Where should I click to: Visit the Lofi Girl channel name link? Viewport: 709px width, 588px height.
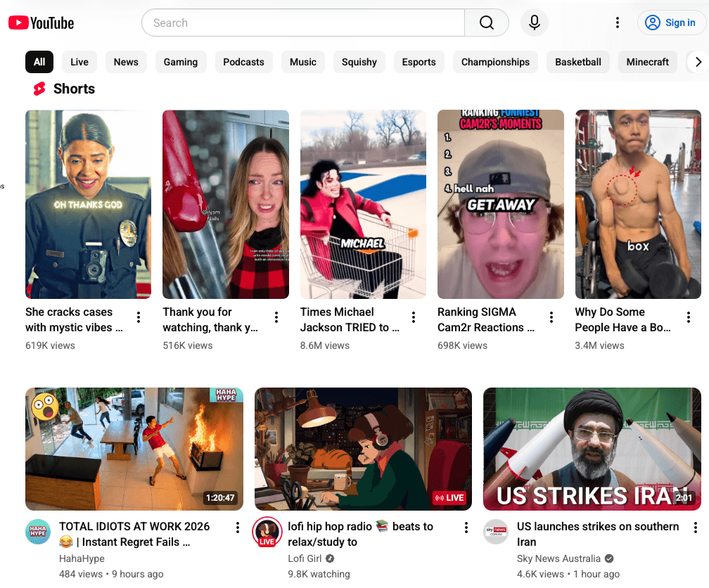[305, 558]
